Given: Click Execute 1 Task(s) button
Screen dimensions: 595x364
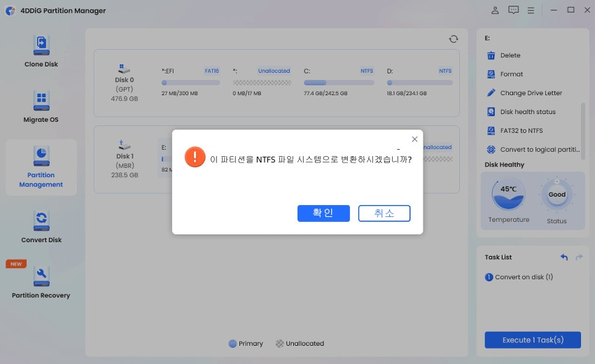Looking at the screenshot, I should click(533, 340).
